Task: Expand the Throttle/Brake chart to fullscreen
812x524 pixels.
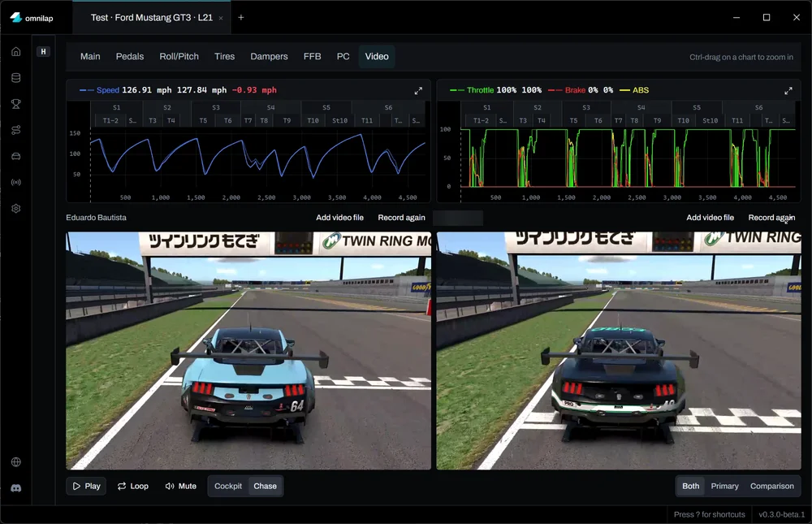Action: pyautogui.click(x=788, y=90)
